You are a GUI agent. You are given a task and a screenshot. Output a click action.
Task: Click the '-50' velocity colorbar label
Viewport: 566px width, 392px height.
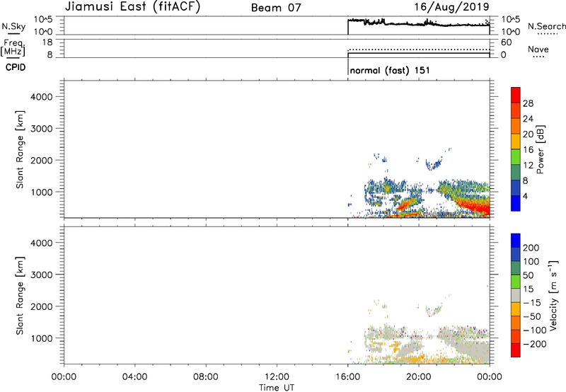coord(532,316)
